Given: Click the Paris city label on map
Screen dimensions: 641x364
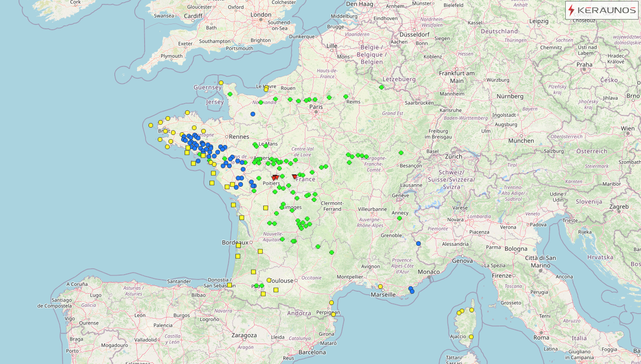Looking at the screenshot, I should tap(316, 107).
